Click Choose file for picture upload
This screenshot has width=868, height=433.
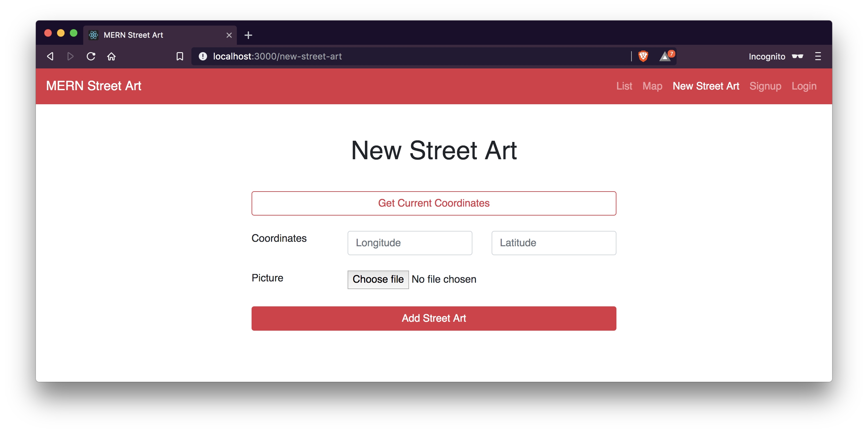(x=378, y=279)
